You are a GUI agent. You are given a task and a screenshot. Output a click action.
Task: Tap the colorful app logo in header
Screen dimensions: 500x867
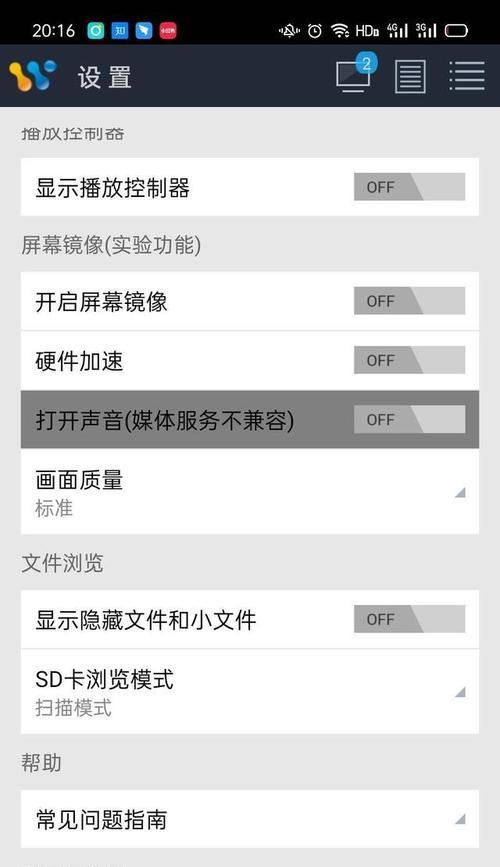32,76
